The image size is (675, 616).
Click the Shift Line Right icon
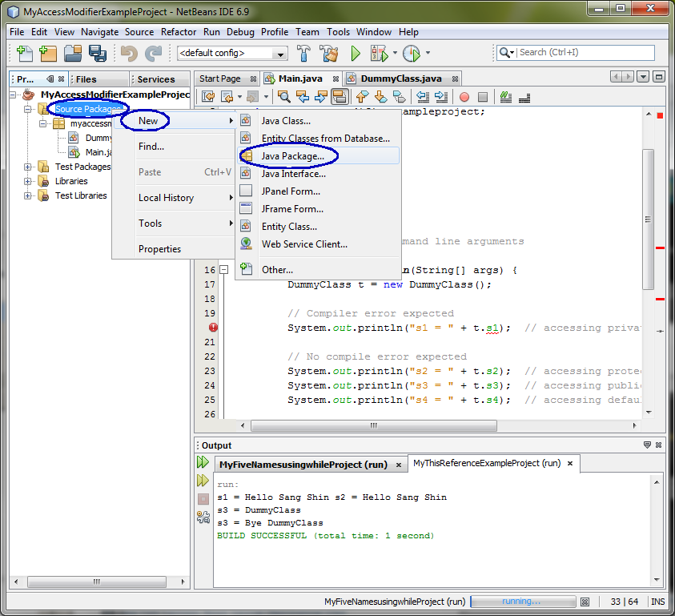(x=441, y=96)
